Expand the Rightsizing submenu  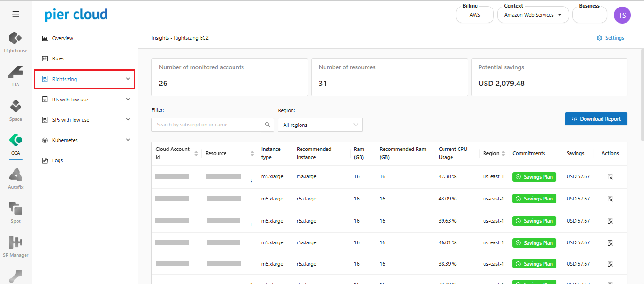point(128,79)
